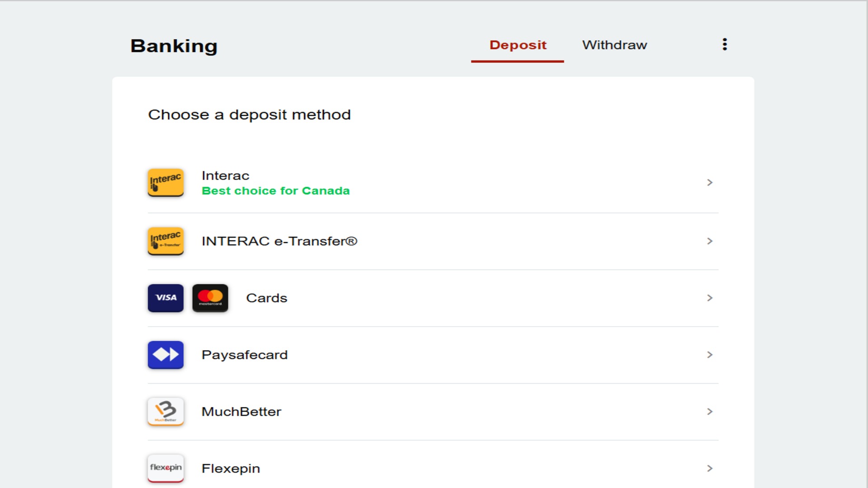Expand the MuchBetter row chevron
Image resolution: width=868 pixels, height=488 pixels.
[x=710, y=412]
